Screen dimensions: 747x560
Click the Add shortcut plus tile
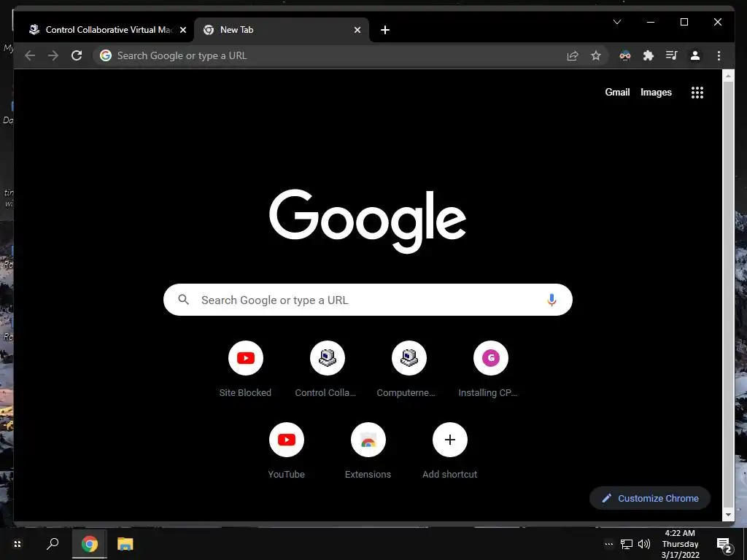(x=449, y=451)
